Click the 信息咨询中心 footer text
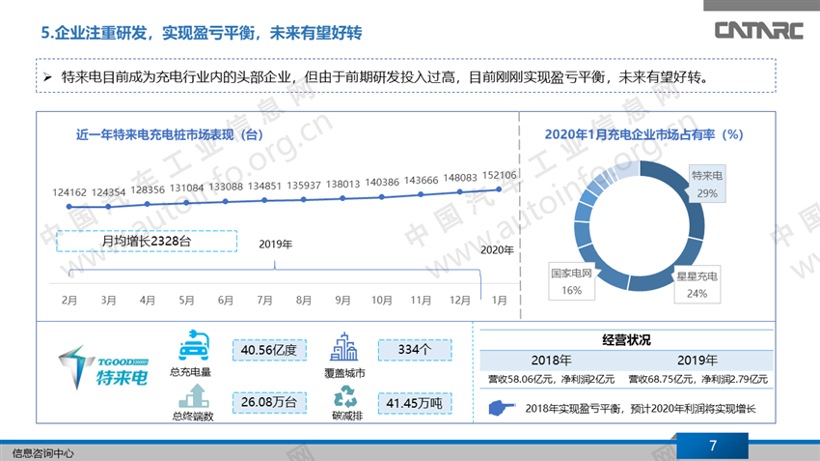Image resolution: width=820 pixels, height=461 pixels. click(x=43, y=453)
